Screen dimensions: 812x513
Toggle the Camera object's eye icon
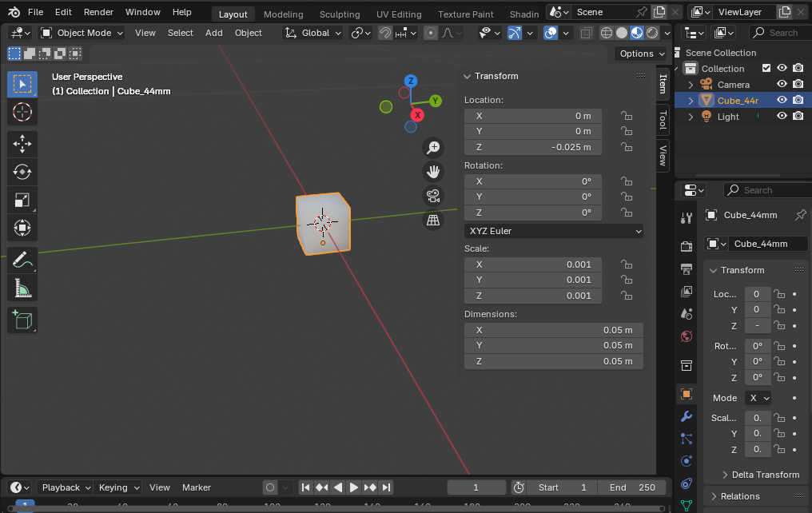click(782, 84)
